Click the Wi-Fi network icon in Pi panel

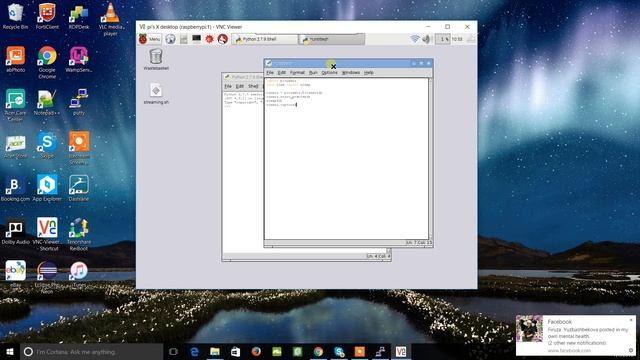click(415, 39)
